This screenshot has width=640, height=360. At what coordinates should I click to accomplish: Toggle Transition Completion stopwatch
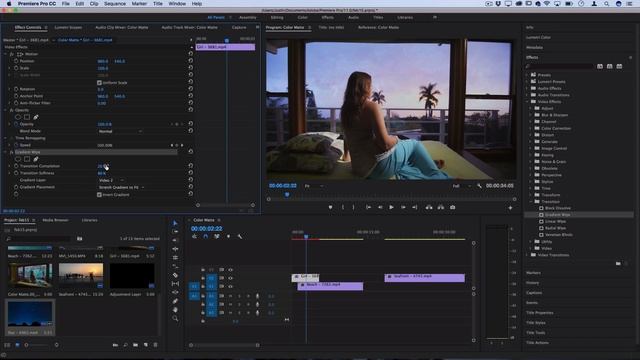tap(16, 166)
